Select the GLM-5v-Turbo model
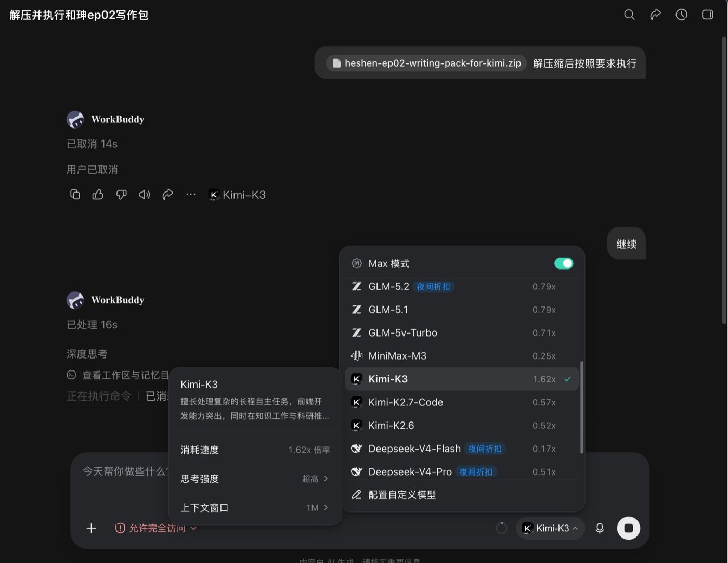The height and width of the screenshot is (563, 728). tap(462, 333)
